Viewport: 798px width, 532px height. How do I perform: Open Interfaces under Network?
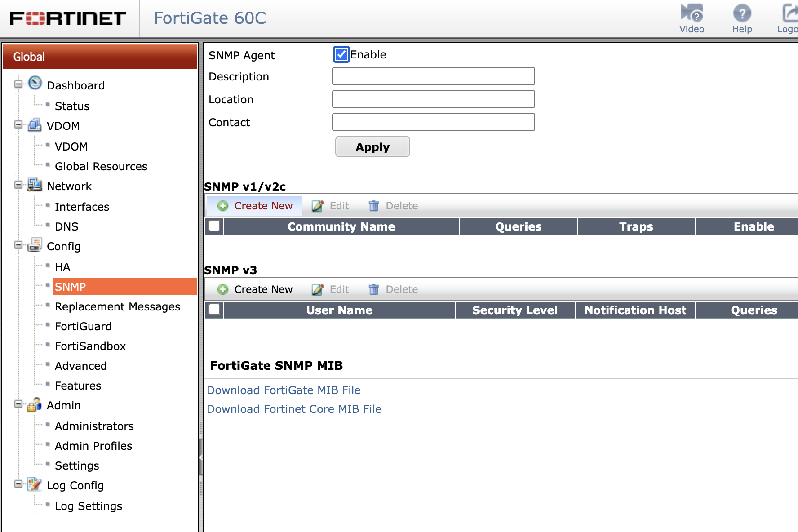click(x=82, y=207)
